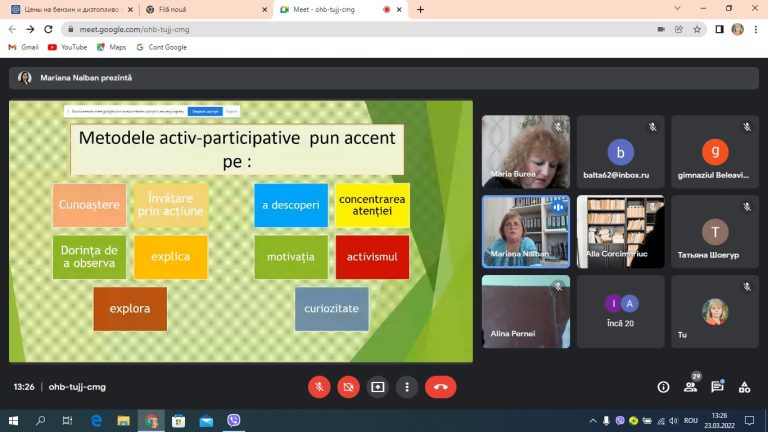Switch to the Filă nouă tab

(x=206, y=9)
